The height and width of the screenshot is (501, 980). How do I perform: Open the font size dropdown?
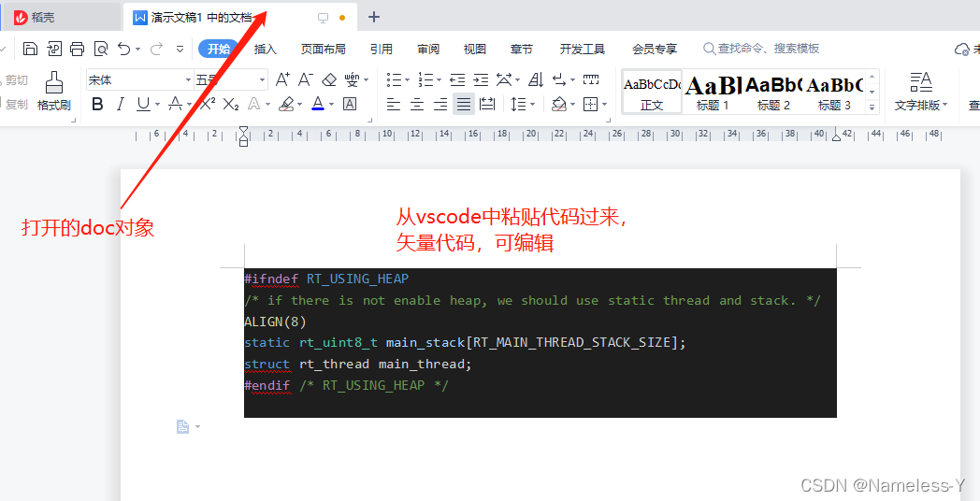pyautogui.click(x=263, y=80)
